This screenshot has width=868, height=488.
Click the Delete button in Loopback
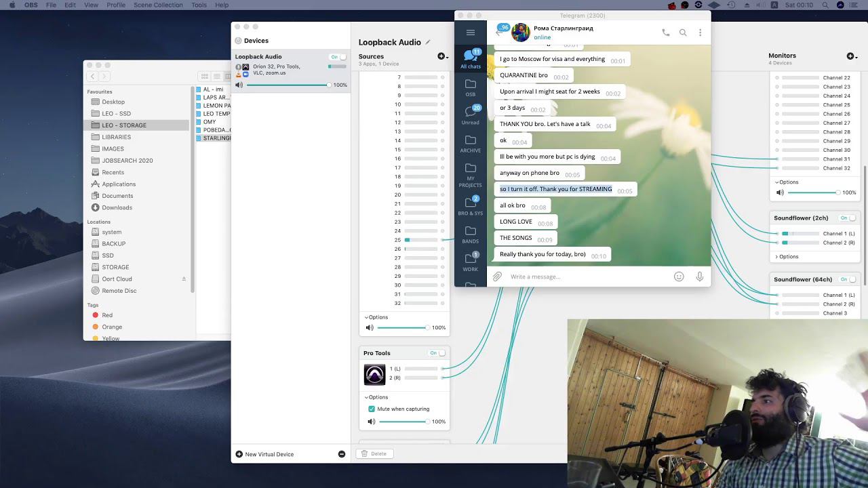tap(374, 454)
